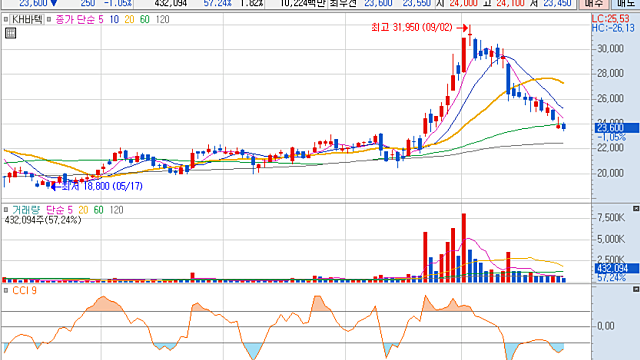Click the 5,000K volume axis label
Viewport: 640px width, 360px height.
(x=611, y=239)
